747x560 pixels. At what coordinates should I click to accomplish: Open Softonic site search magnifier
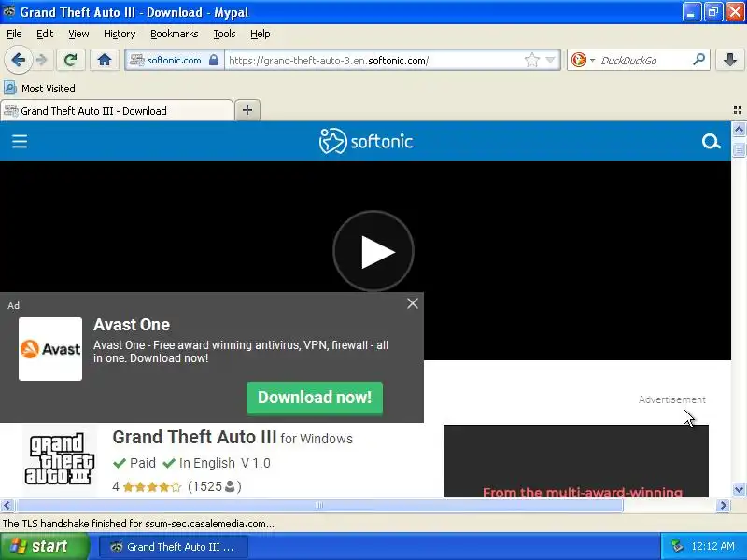pyautogui.click(x=711, y=142)
